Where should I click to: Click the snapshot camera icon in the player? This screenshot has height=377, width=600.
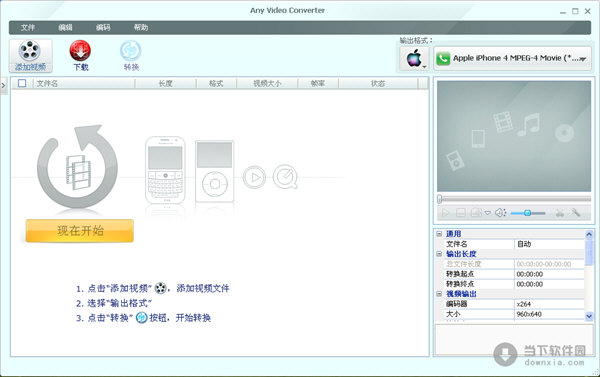[476, 212]
